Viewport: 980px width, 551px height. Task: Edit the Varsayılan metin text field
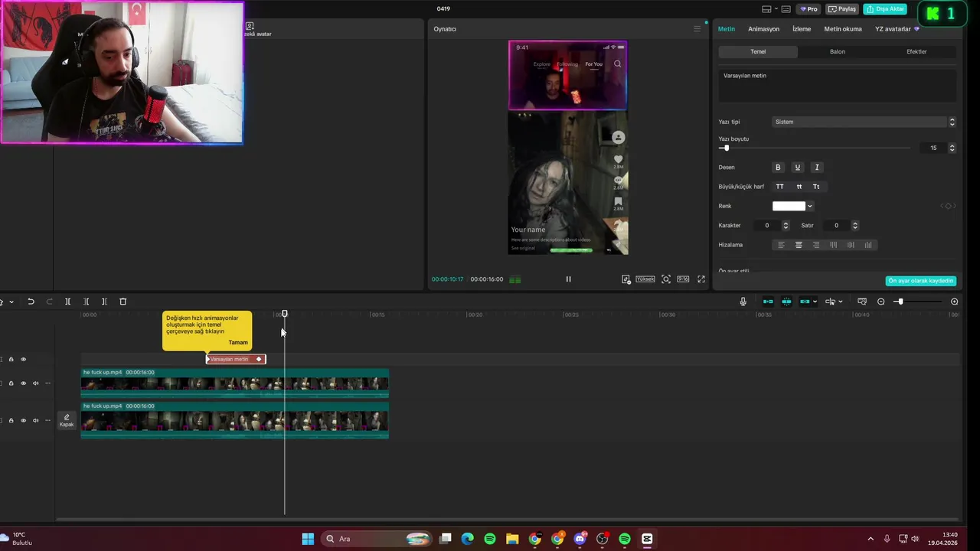point(838,86)
